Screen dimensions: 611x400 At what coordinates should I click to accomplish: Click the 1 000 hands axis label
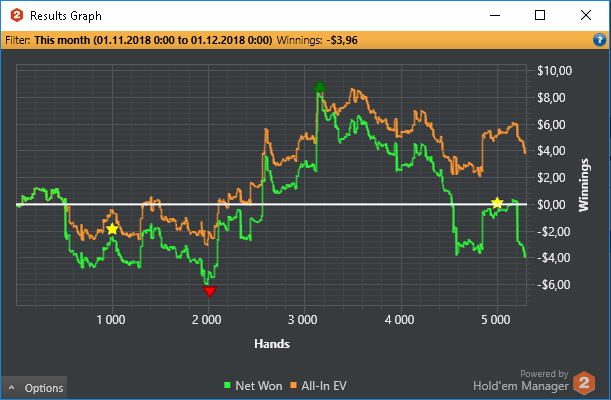pyautogui.click(x=111, y=320)
